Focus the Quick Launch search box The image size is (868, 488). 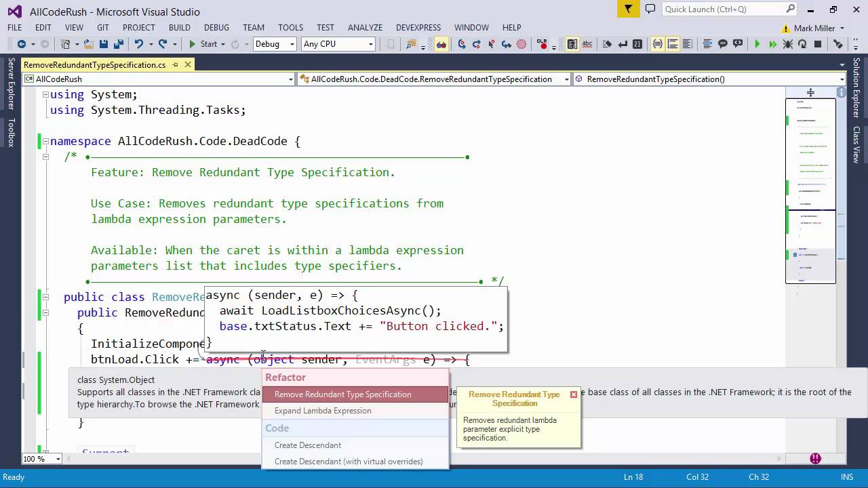(x=729, y=9)
